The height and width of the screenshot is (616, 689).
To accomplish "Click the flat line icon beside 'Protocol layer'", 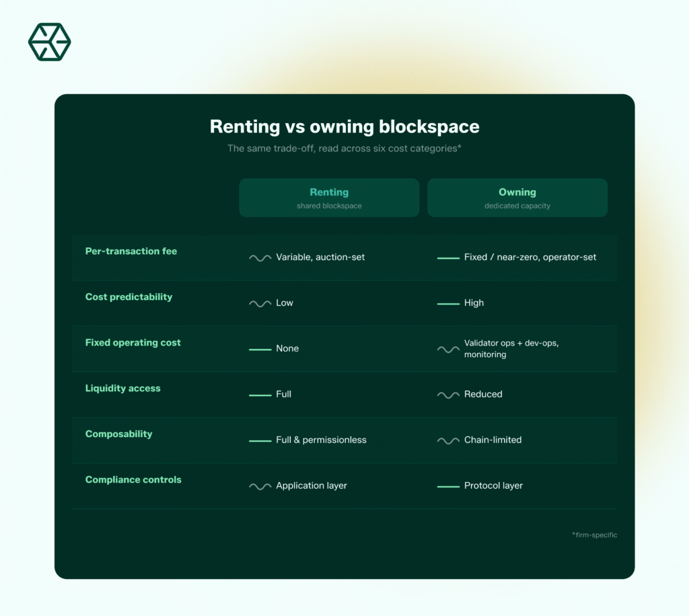I will [x=448, y=486].
